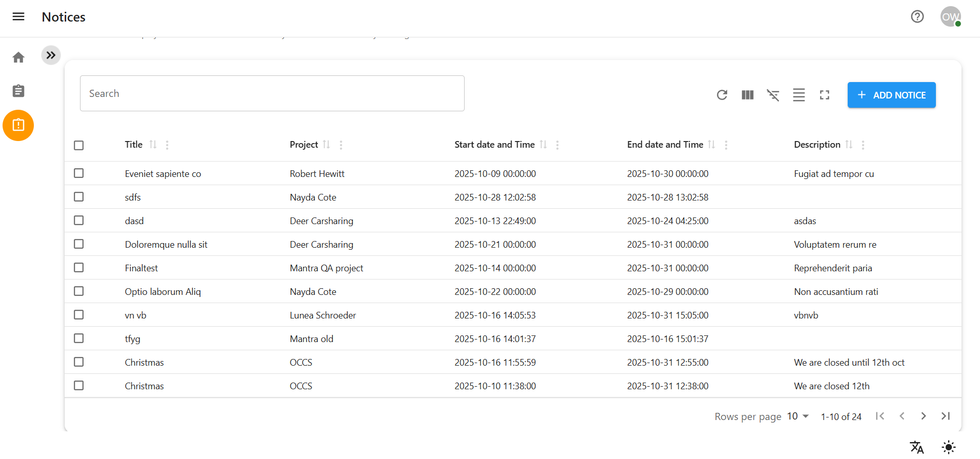Image resolution: width=980 pixels, height=459 pixels.
Task: Open the hamburger main menu
Action: [x=18, y=16]
